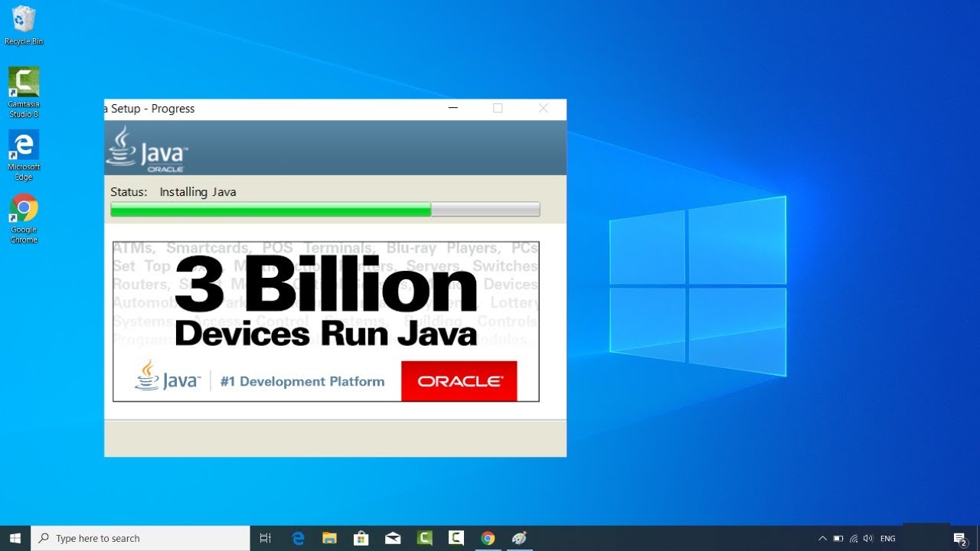Click the Paint 3D taskbar icon

tap(520, 537)
